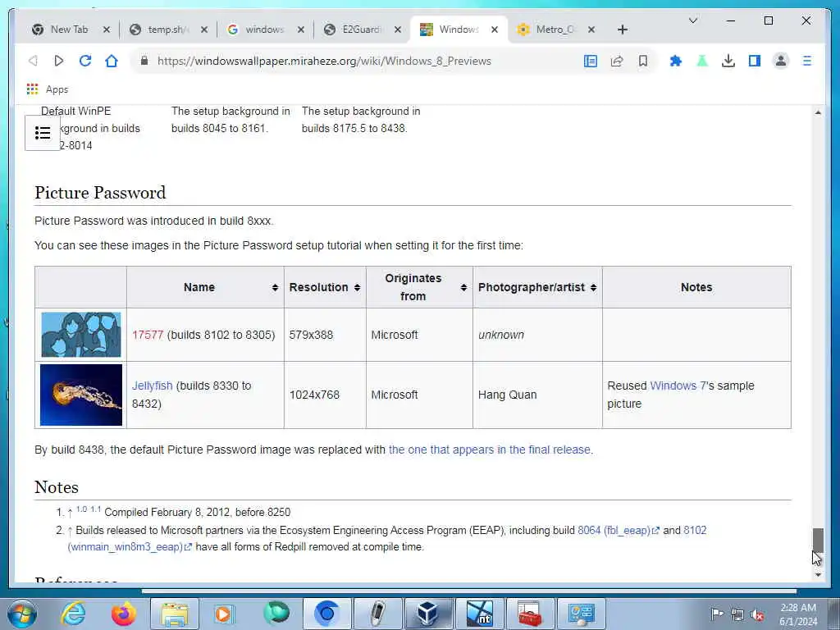This screenshot has height=630, width=840.
Task: Switch to the New Tab tab
Action: pos(69,30)
